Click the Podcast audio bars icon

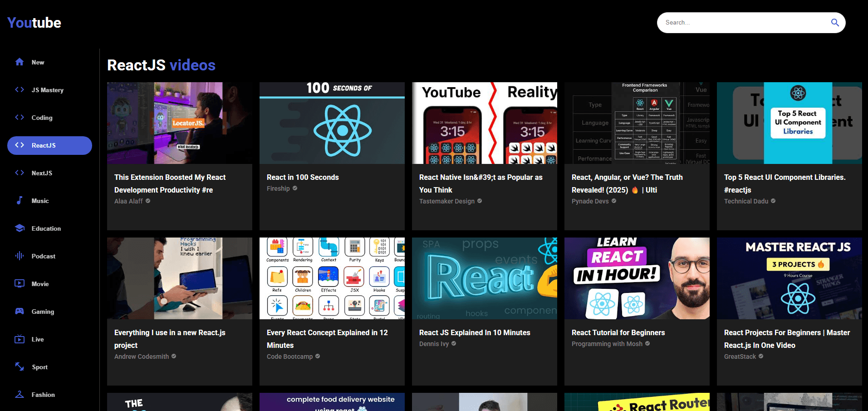click(20, 256)
